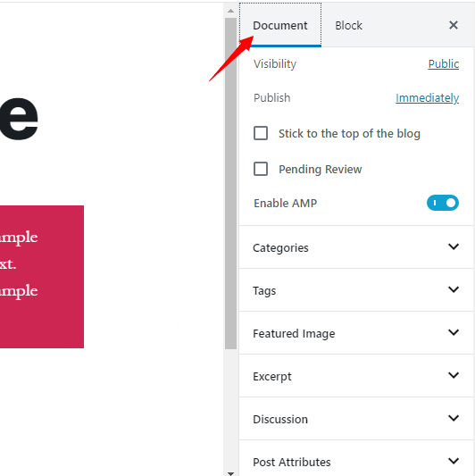Switch to the Block tab
Viewport: 475px width, 476px height.
[348, 26]
